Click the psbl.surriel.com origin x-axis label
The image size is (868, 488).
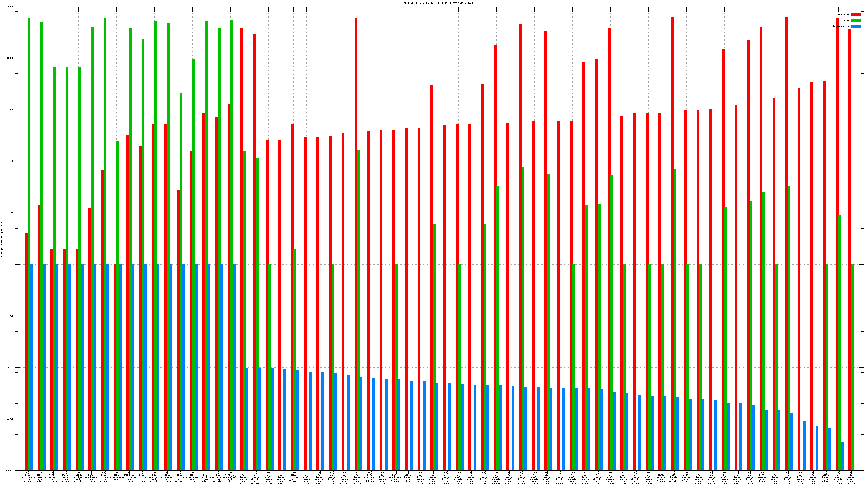pyautogui.click(x=167, y=477)
